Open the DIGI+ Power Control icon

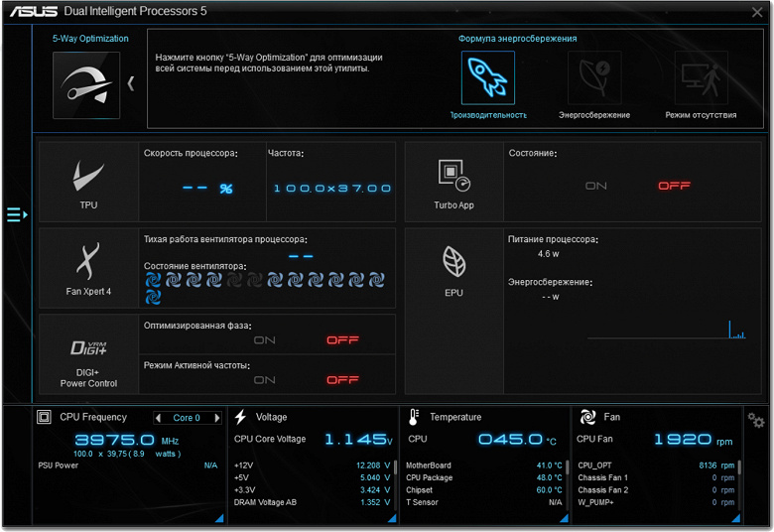click(88, 347)
